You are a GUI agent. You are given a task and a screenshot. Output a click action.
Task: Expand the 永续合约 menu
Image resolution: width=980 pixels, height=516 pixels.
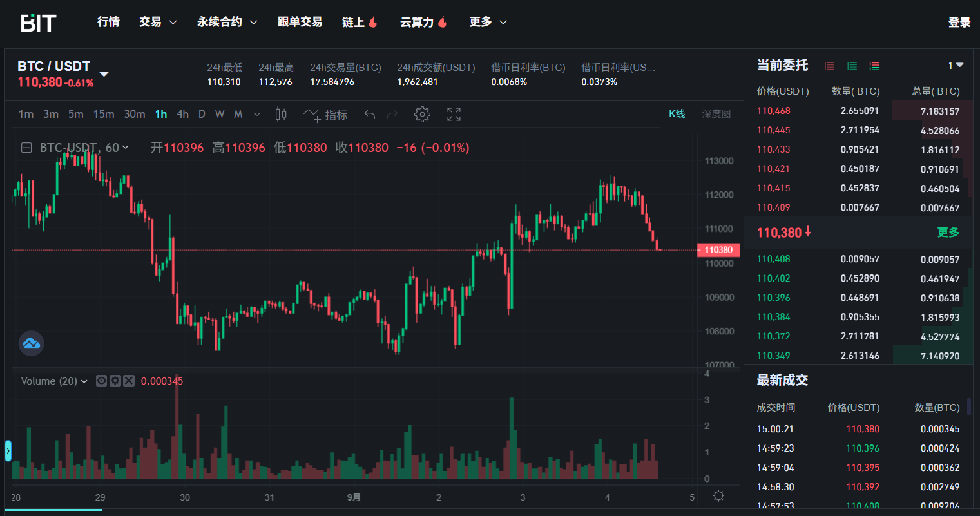[x=227, y=22]
